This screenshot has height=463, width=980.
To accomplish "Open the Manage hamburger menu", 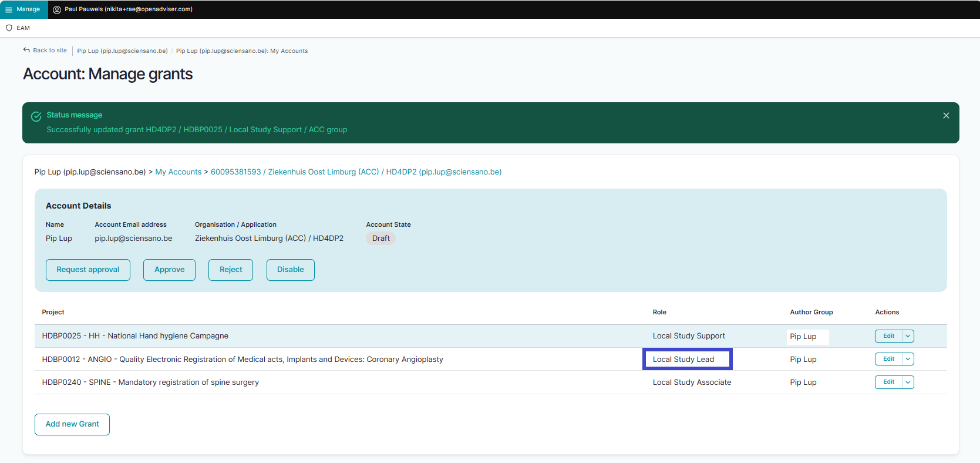I will click(9, 9).
